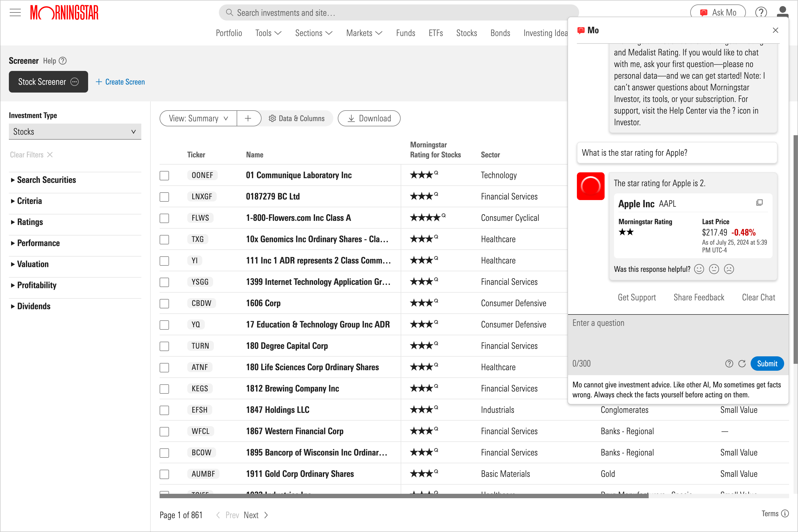Click the TXG ticker cell
Screen dimensions: 798x532
(198, 239)
